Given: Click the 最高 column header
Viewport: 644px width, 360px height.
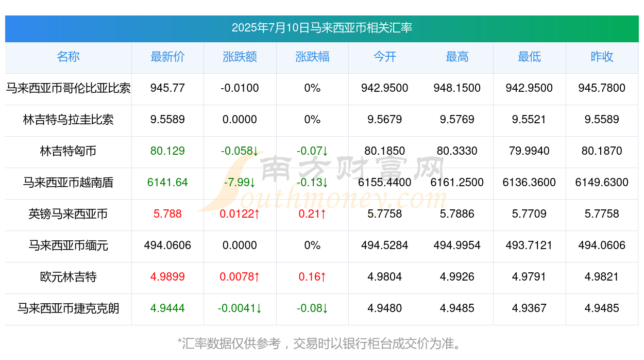Looking at the screenshot, I should 457,57.
